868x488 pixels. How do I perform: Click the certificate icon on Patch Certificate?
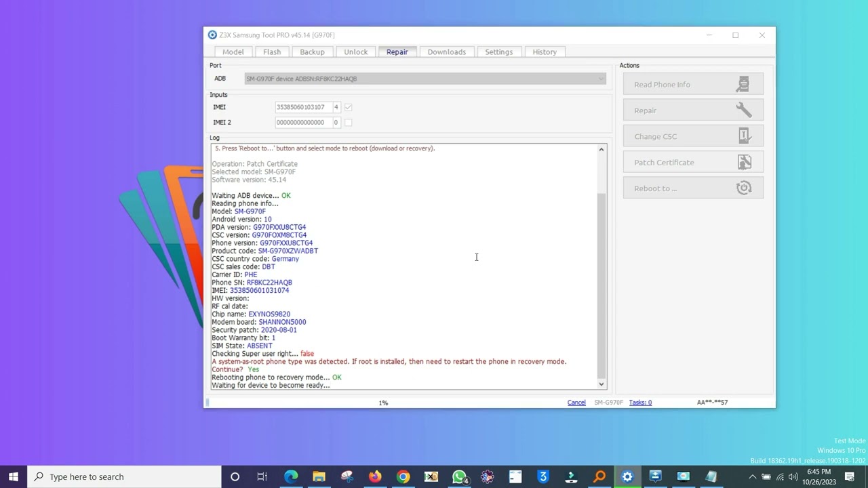pyautogui.click(x=744, y=163)
